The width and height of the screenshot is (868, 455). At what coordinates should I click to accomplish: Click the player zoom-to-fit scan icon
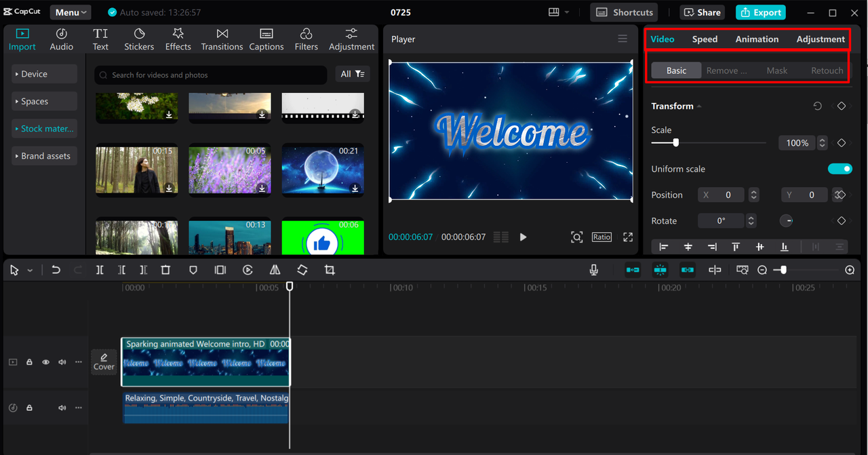[576, 237]
